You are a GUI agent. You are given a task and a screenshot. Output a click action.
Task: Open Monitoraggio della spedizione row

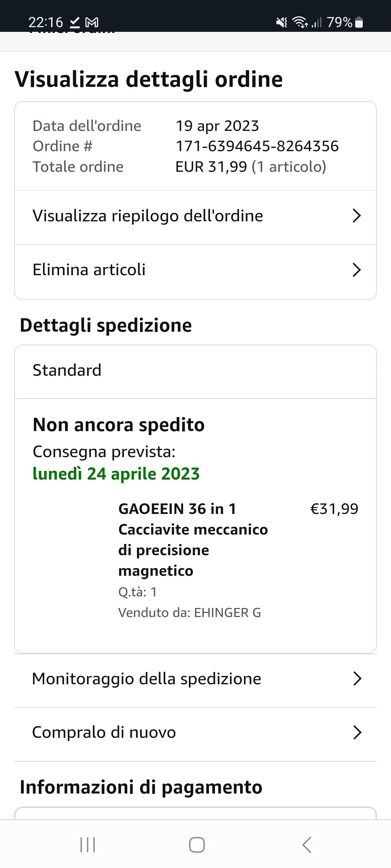146,679
